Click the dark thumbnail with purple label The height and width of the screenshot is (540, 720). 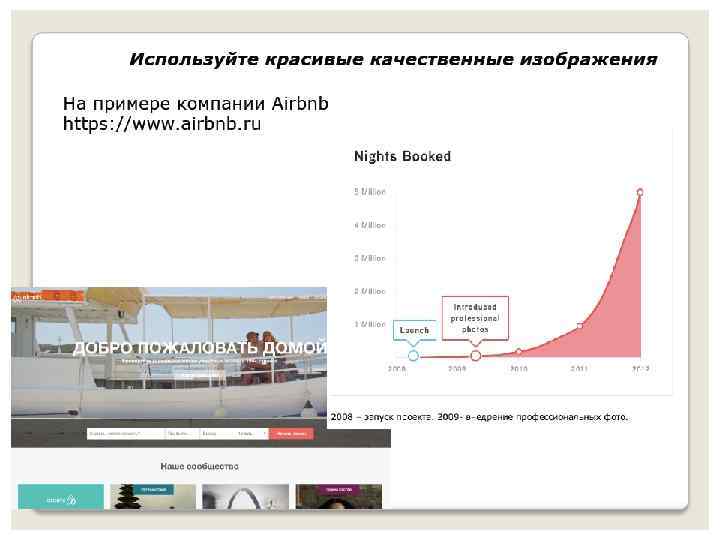tap(338, 496)
